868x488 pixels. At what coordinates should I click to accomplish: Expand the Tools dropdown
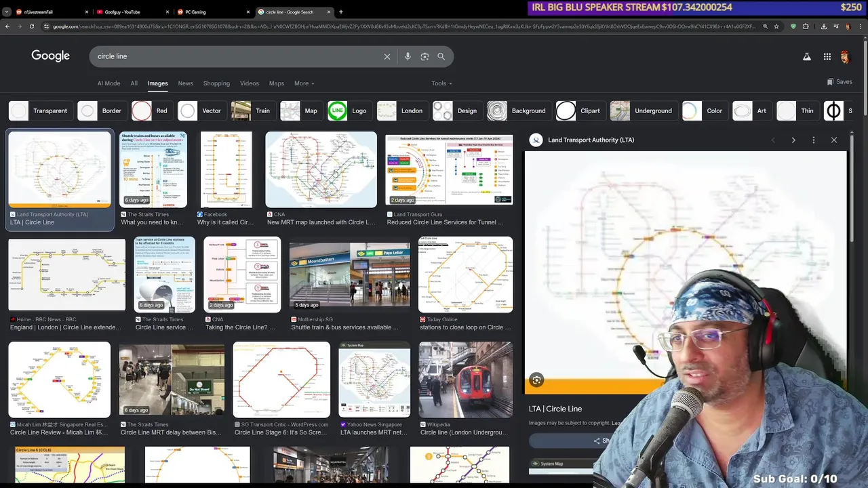[442, 83]
